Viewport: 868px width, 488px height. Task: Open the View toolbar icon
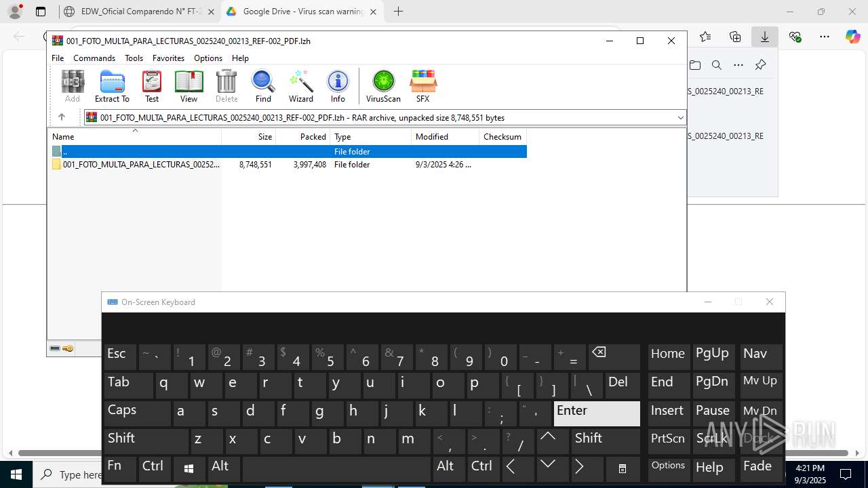coord(189,86)
